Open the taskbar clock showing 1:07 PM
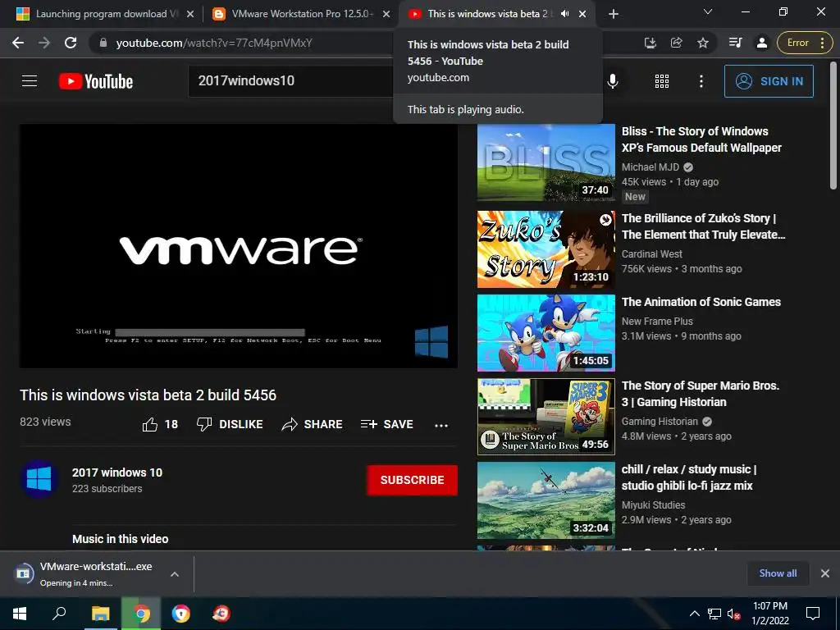This screenshot has width=840, height=630. (x=769, y=614)
